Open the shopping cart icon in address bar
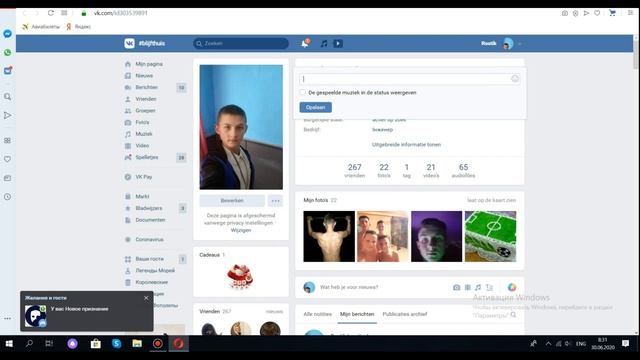 (x=612, y=13)
